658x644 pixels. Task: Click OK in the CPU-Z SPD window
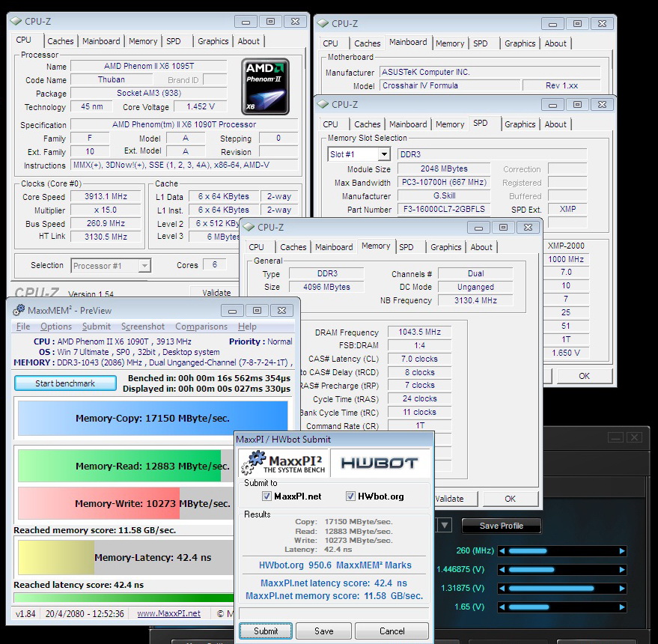click(x=584, y=376)
